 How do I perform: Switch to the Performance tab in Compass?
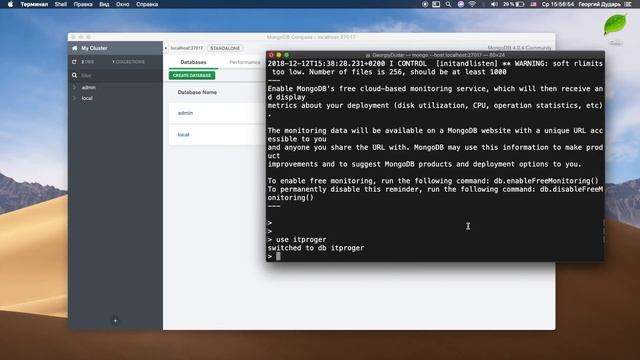244,62
